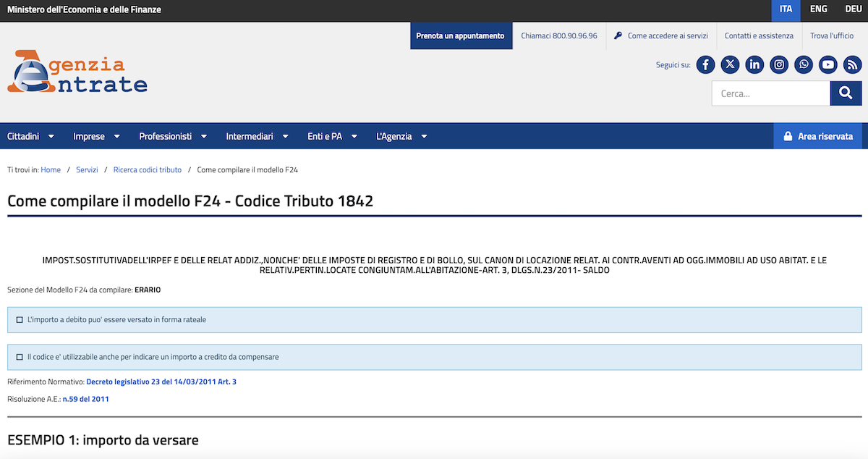Switch language to DEU
Screen dimensions: 868x459
point(853,10)
